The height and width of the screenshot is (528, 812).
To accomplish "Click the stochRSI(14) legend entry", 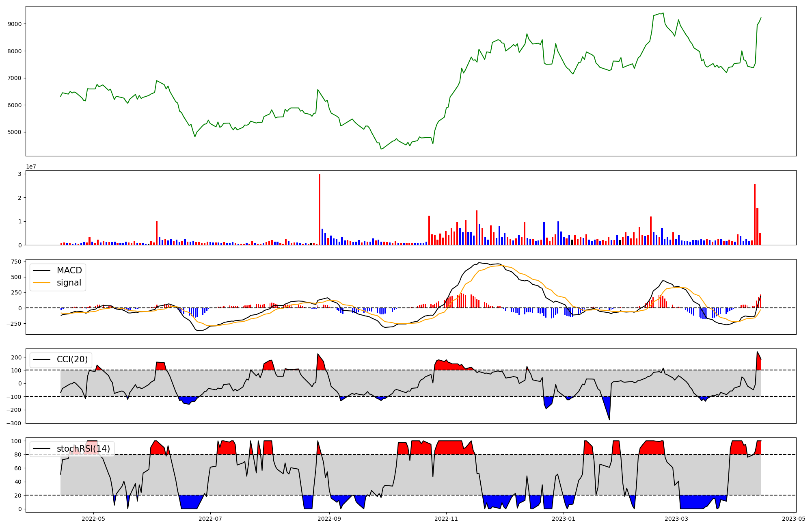I will pos(83,448).
